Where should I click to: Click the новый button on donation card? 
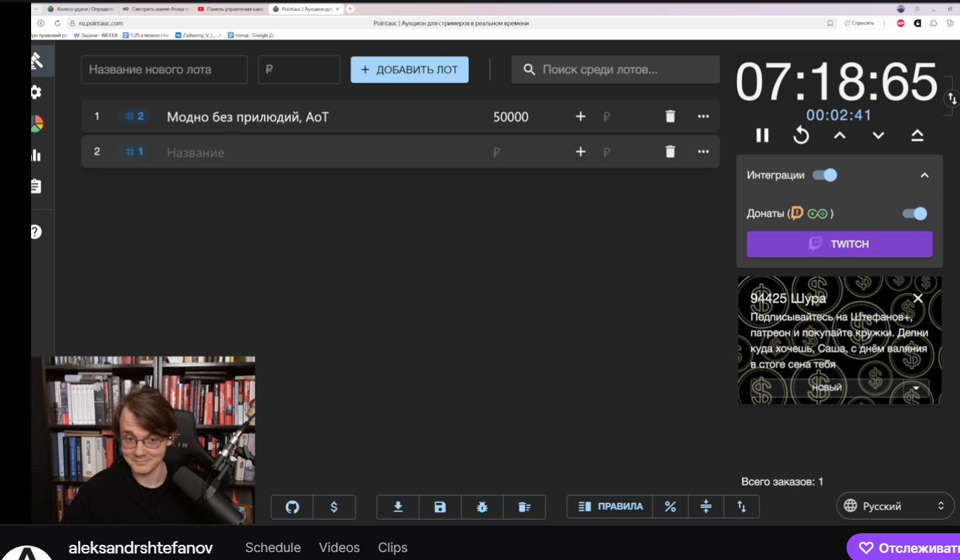pyautogui.click(x=828, y=388)
